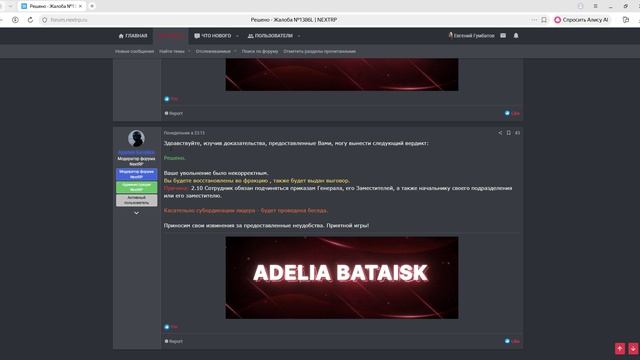640x360 pixels.
Task: Click red 'Касательно субординации лидера' line
Action: click(246, 211)
